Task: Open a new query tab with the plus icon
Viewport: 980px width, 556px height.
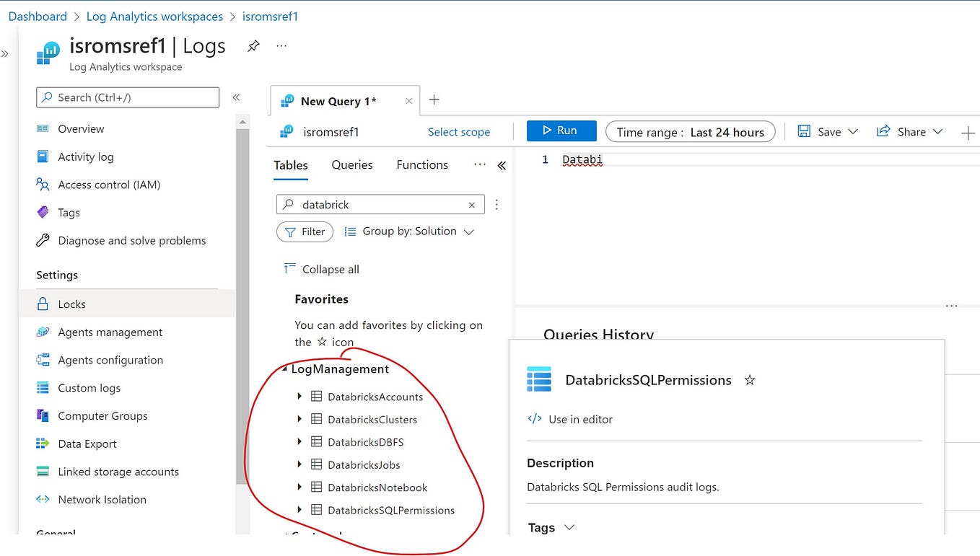Action: (x=433, y=101)
